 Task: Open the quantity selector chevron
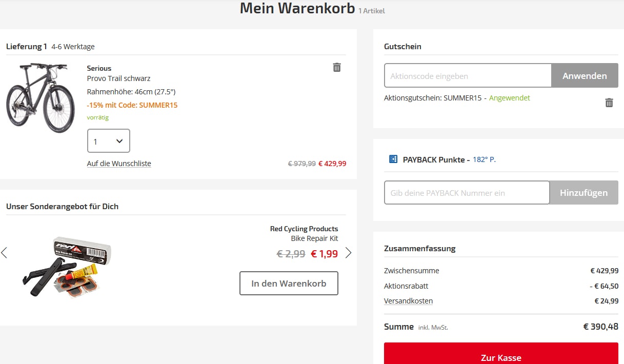(x=120, y=140)
